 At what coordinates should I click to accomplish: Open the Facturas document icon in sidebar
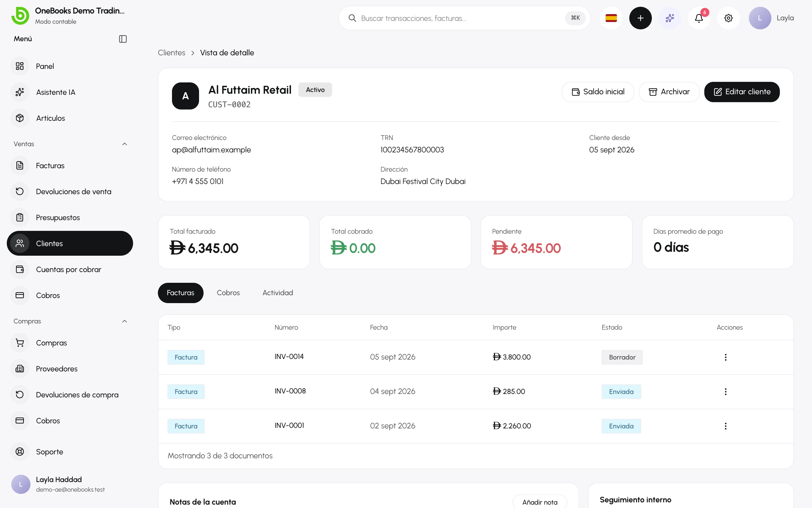tap(20, 166)
